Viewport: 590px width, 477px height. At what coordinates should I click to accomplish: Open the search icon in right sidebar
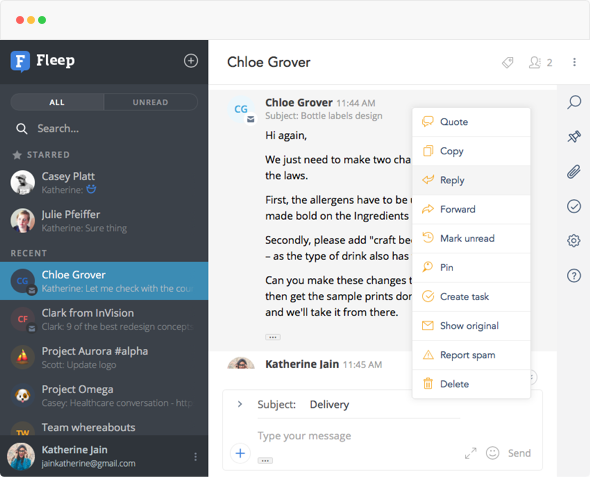pos(574,102)
